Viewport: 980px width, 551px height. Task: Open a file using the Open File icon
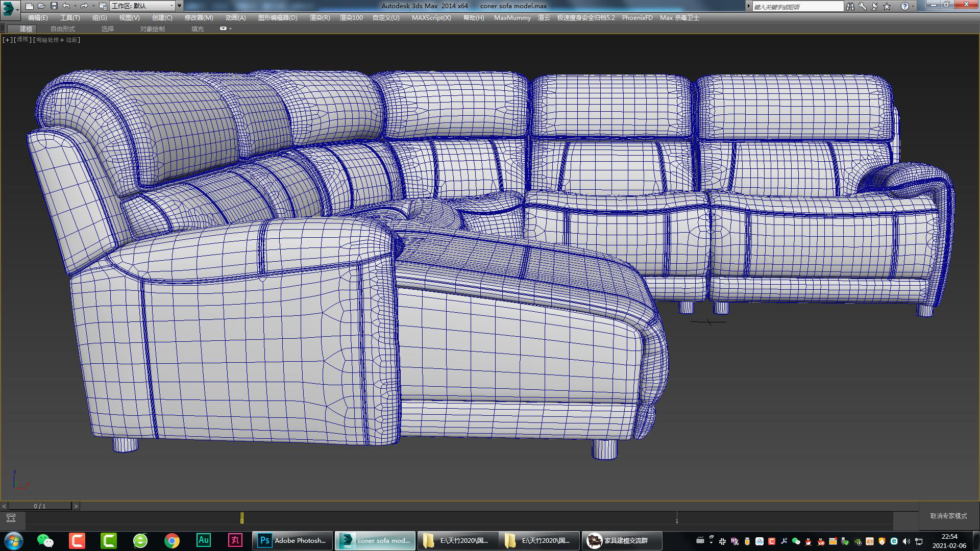point(41,6)
